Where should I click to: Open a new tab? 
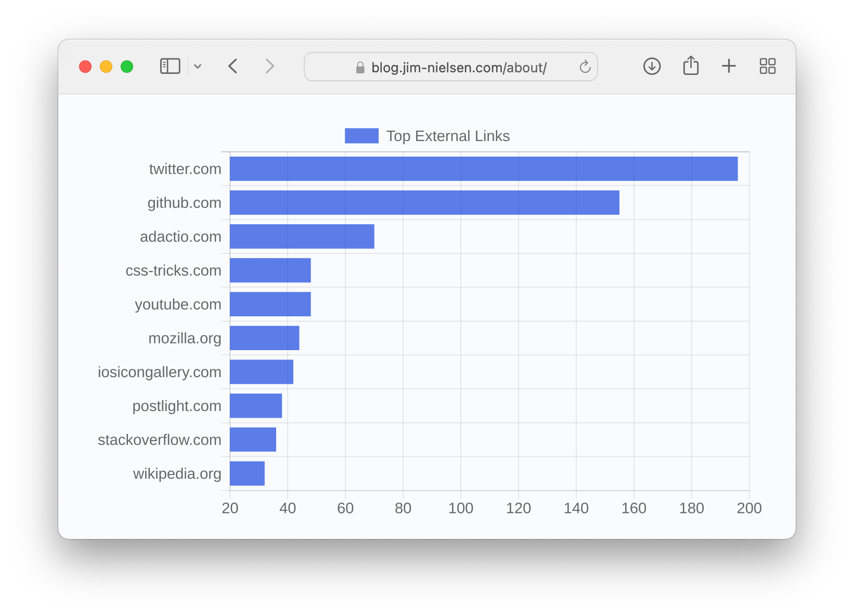pyautogui.click(x=729, y=66)
